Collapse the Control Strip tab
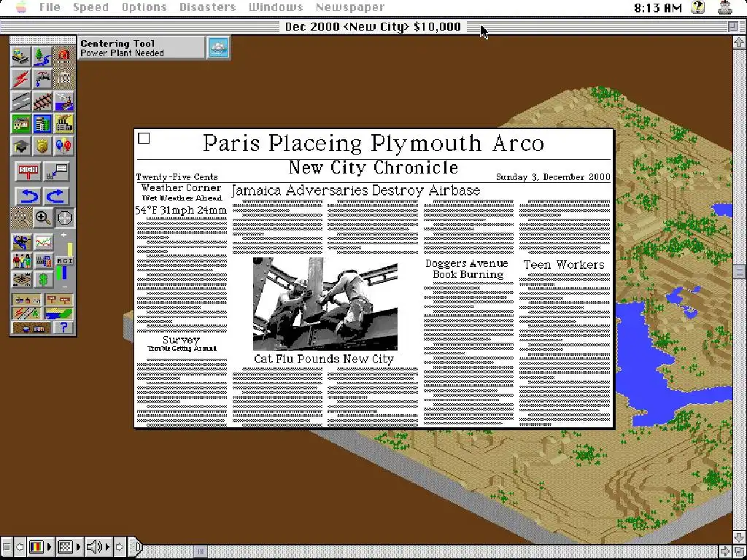 point(136,547)
